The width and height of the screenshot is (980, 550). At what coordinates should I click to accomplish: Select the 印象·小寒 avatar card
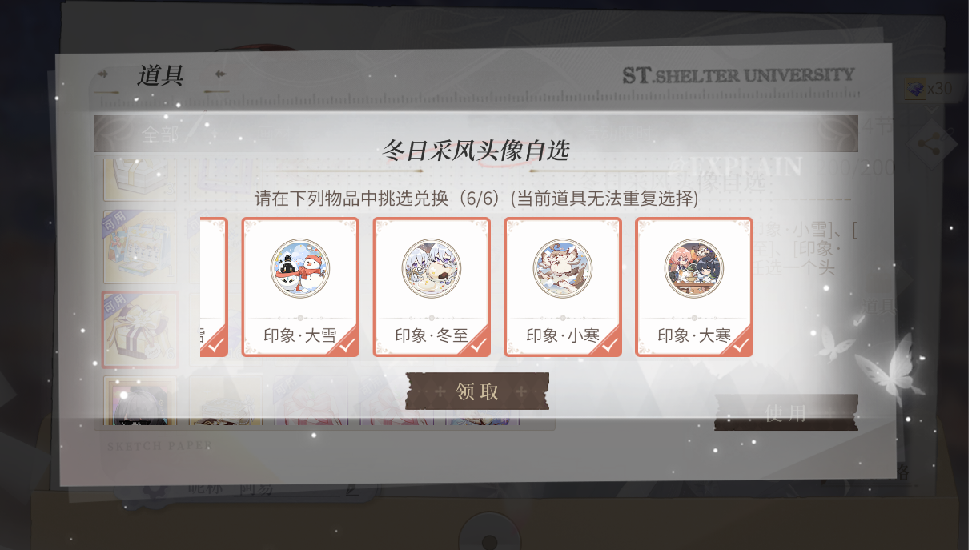(563, 287)
